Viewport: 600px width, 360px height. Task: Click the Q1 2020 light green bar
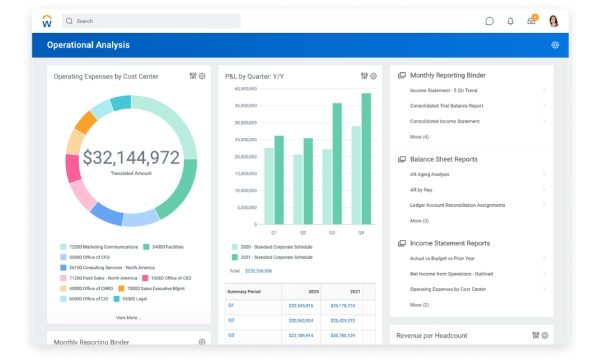269,186
